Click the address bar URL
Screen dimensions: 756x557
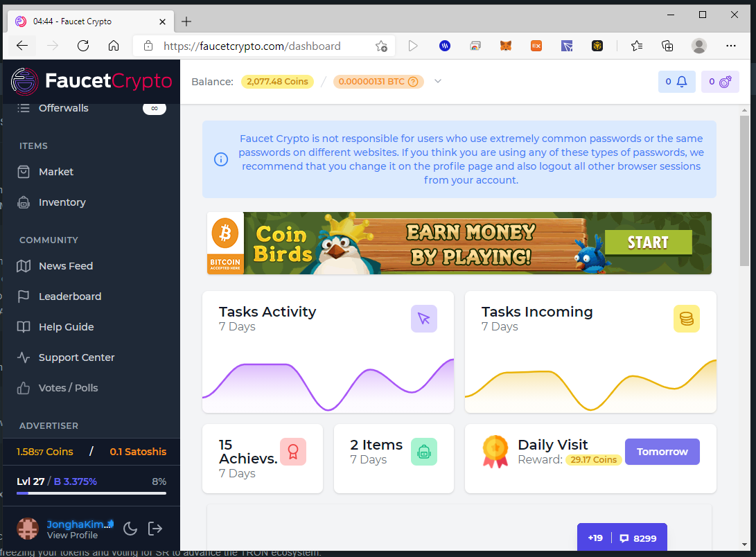coord(252,46)
